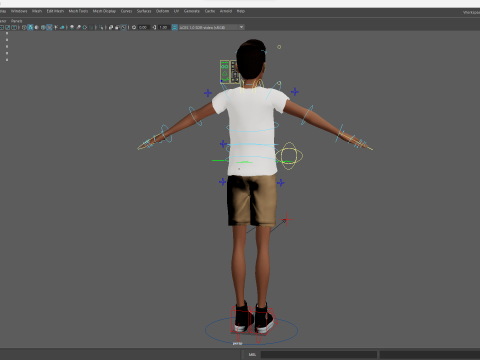Screen dimensions: 480x360
Task: Select blue cross locator at right hip
Action: [x=281, y=183]
